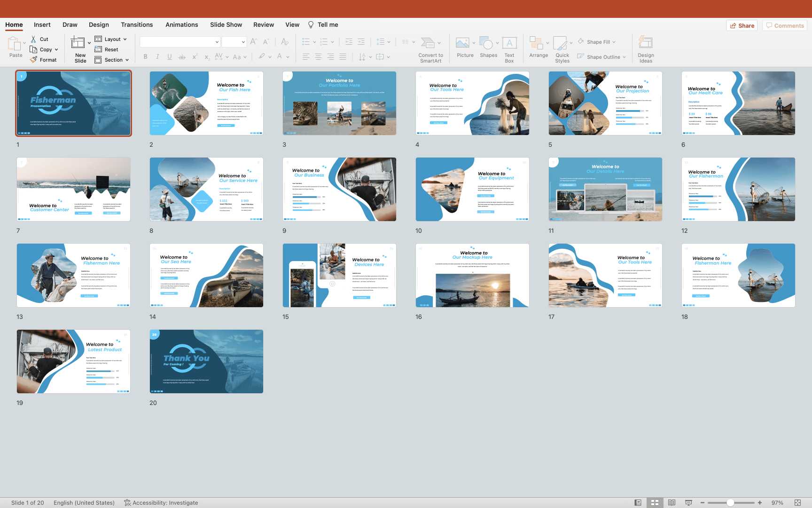
Task: Toggle Bold formatting
Action: point(146,57)
